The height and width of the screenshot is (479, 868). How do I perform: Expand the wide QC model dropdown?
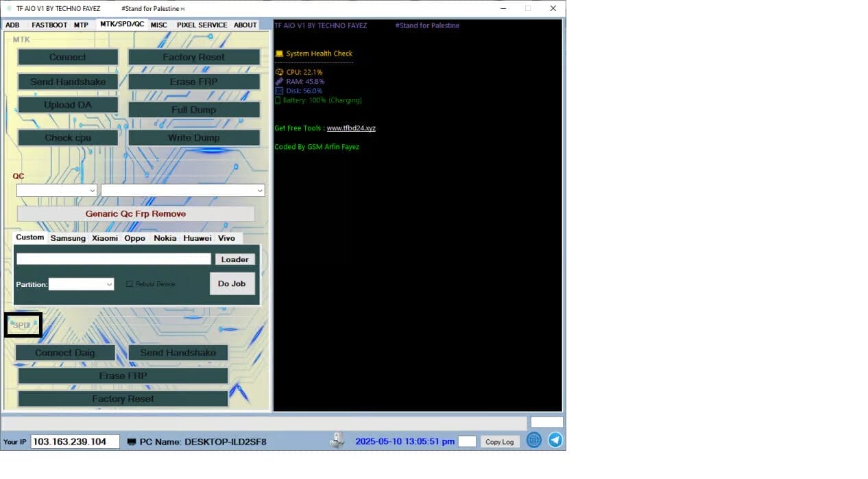pos(182,190)
